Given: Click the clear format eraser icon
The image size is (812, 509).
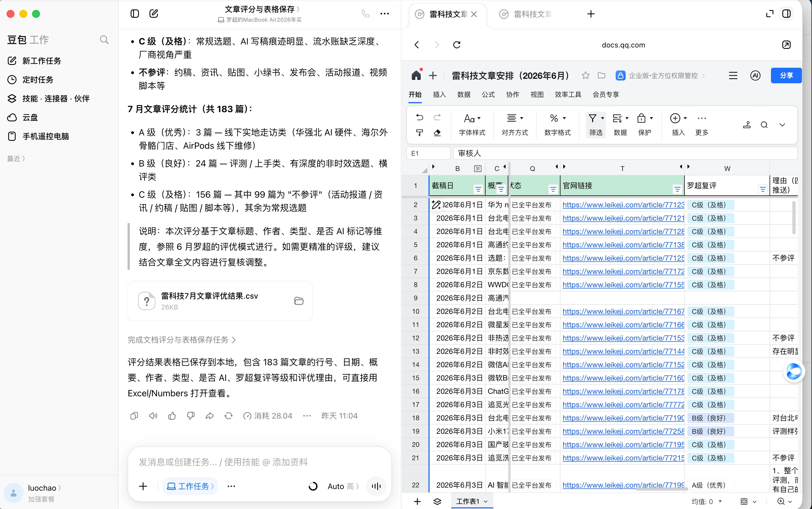Looking at the screenshot, I should pos(437,133).
